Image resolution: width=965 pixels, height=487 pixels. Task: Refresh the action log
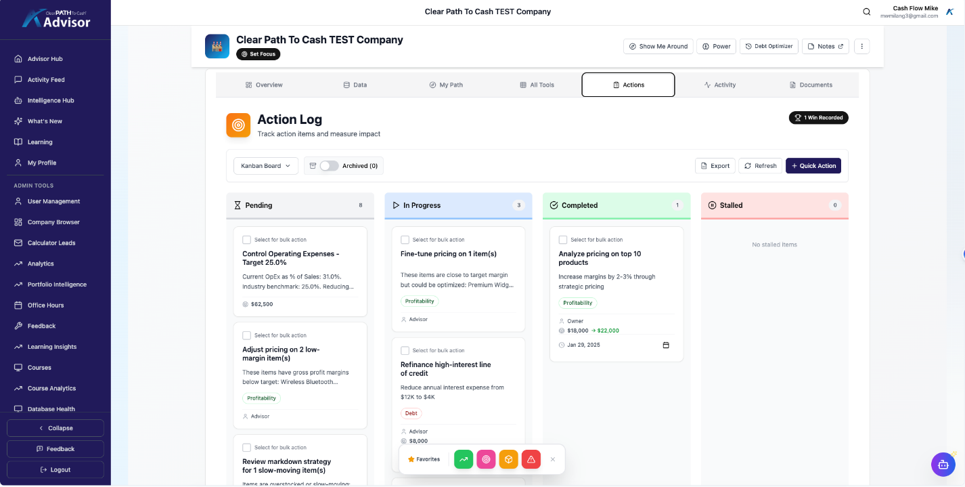[760, 166]
